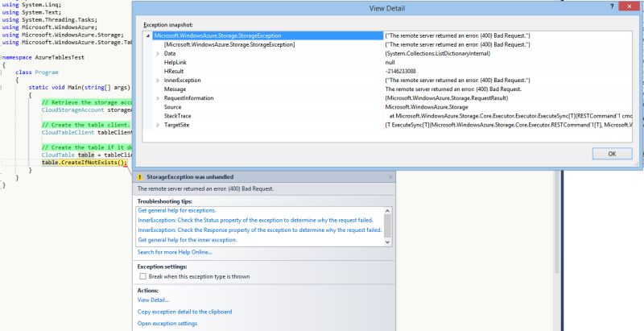Click the class Program line
The image size is (644, 331).
click(37, 72)
